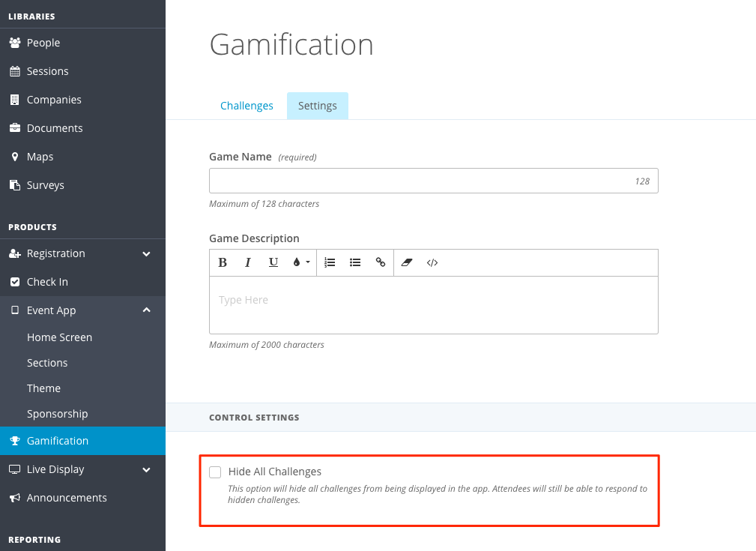
Task: Click the Check In checkmark icon
Action: pos(15,282)
